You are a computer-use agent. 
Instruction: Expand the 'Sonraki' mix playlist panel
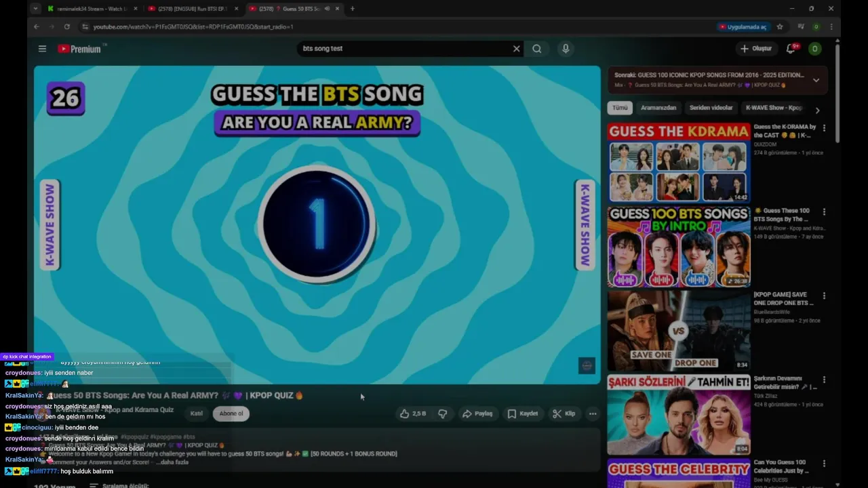(x=816, y=80)
